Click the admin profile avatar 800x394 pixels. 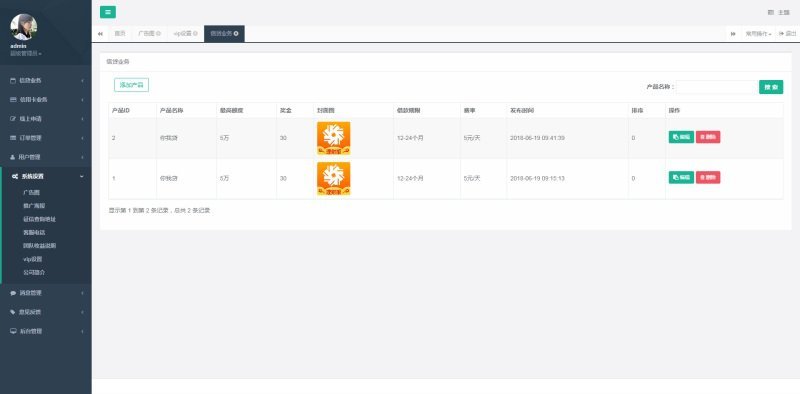pos(23,27)
